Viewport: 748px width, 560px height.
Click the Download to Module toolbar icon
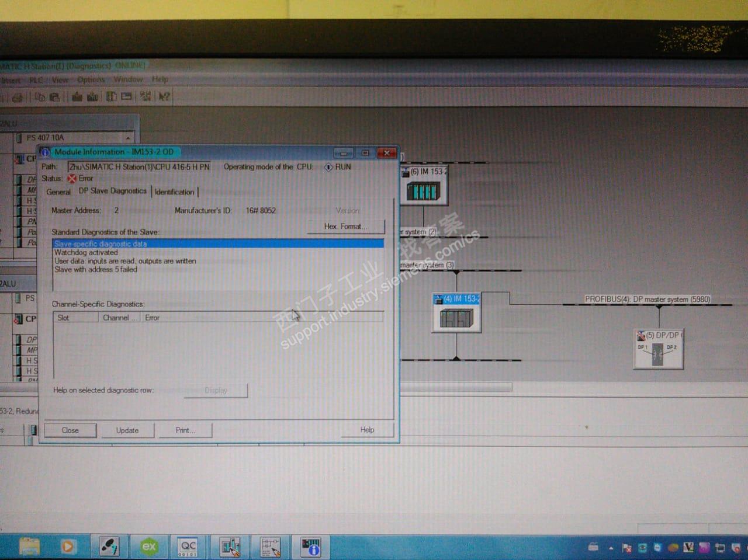(x=77, y=97)
